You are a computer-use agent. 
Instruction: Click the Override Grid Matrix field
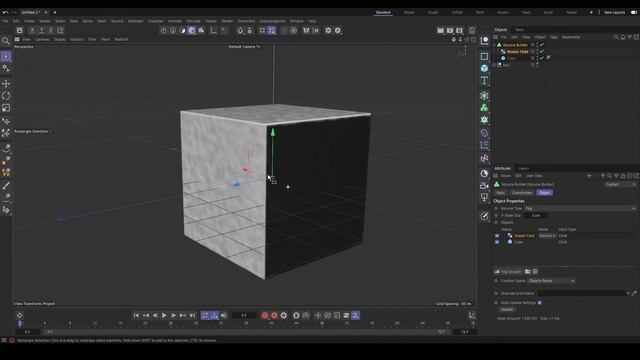(581, 293)
